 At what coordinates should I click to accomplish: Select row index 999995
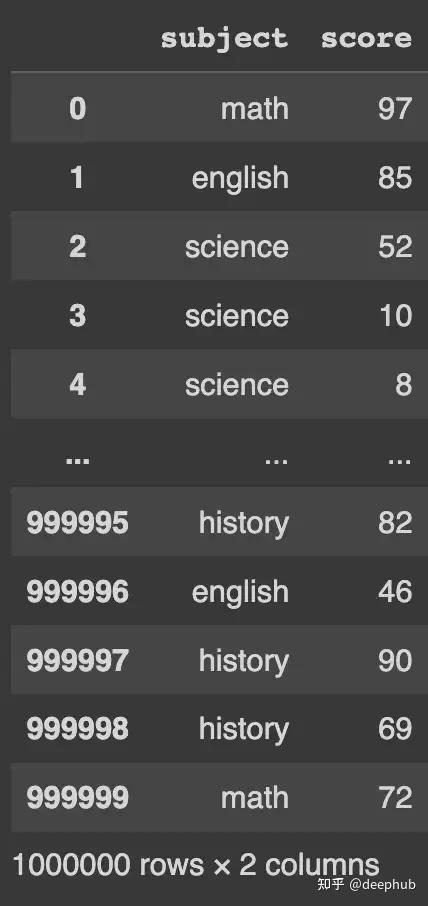pyautogui.click(x=77, y=522)
